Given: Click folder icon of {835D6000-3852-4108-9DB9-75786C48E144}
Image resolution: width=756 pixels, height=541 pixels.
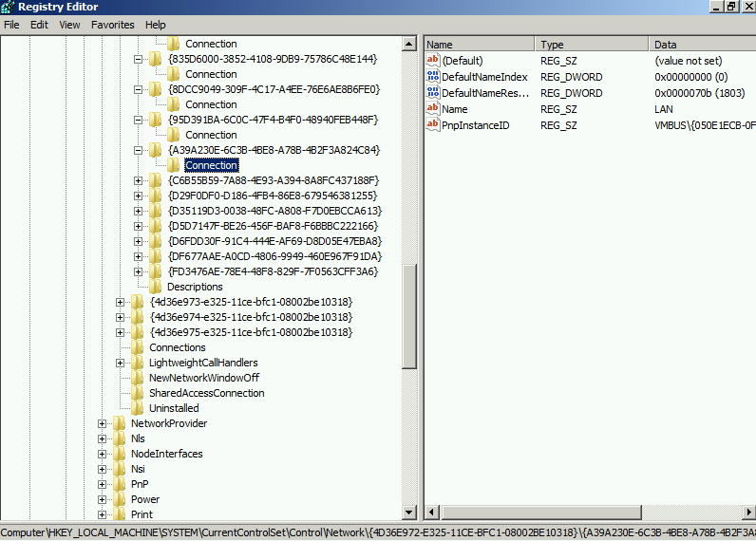Looking at the screenshot, I should 155,59.
